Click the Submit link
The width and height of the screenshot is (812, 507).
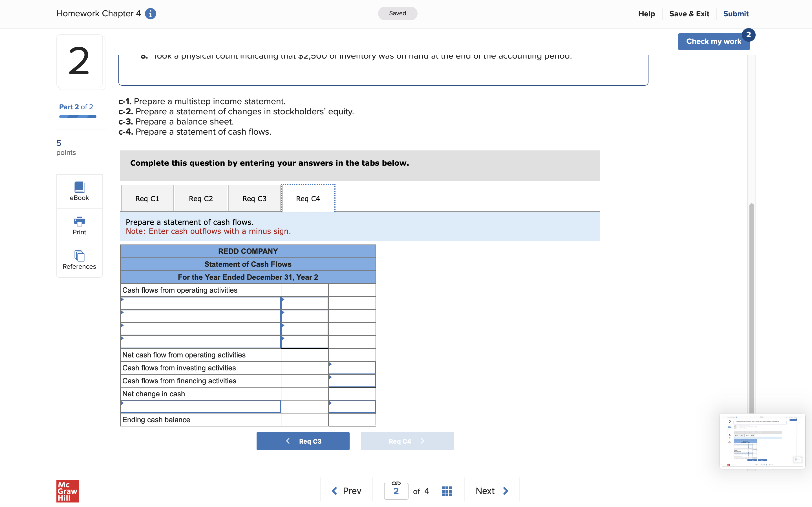click(x=736, y=14)
